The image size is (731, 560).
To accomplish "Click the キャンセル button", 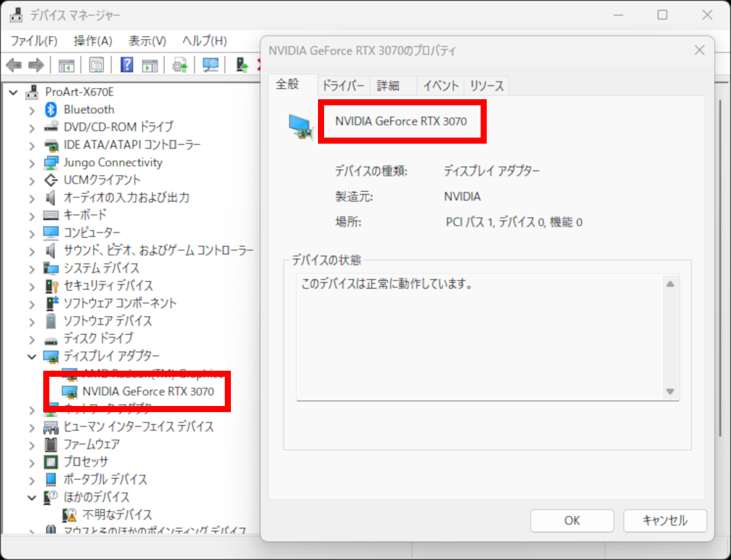I will point(665,520).
